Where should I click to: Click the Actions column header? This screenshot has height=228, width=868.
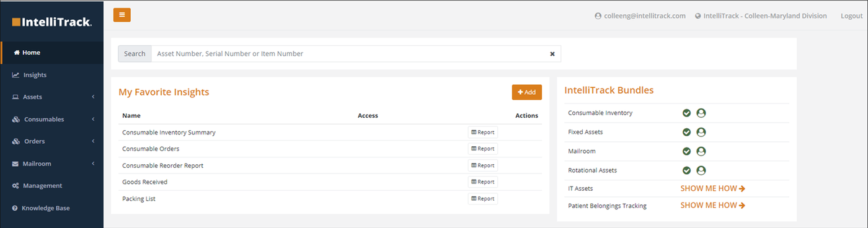[x=526, y=116]
